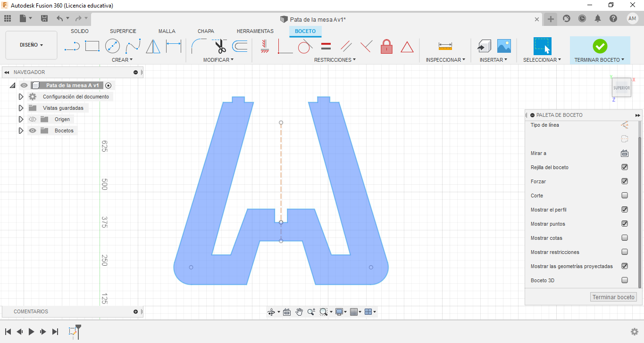Apply the Horizontal/Vertical constraint
This screenshot has height=343, width=644.
pos(265,46)
